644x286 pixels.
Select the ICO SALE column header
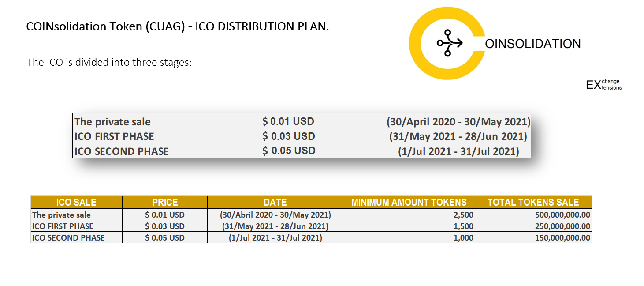tap(76, 203)
